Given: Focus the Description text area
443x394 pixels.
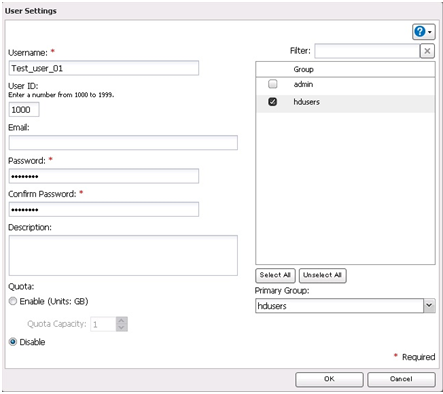Looking at the screenshot, I should pos(123,256).
